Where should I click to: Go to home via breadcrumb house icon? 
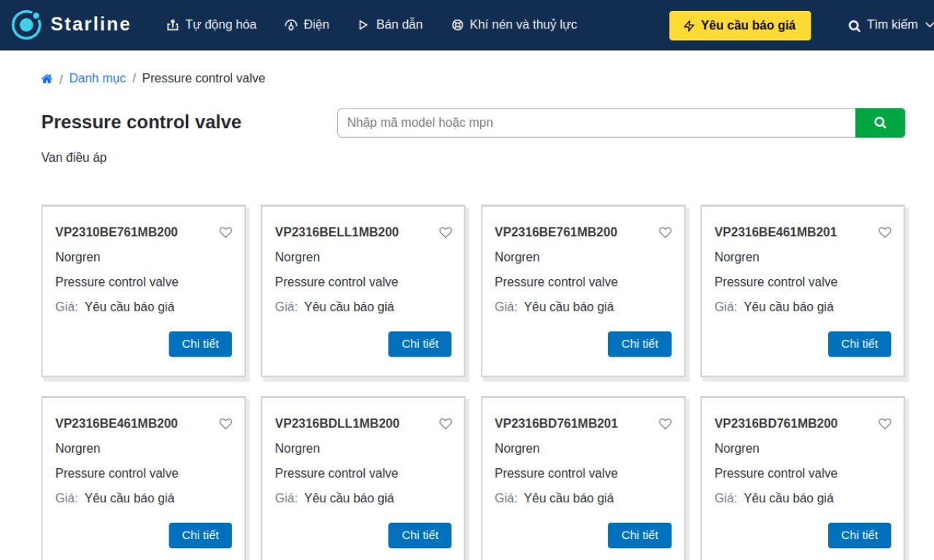pos(47,79)
